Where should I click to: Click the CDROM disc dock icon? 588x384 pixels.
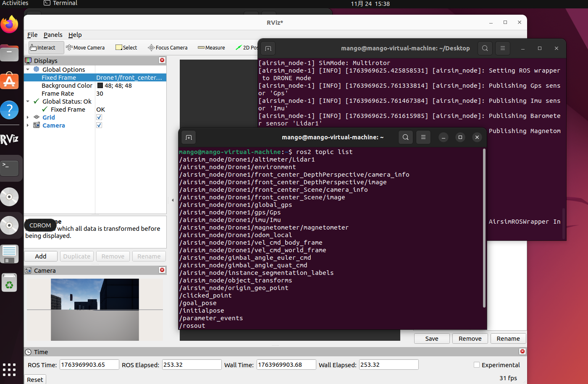pos(9,225)
